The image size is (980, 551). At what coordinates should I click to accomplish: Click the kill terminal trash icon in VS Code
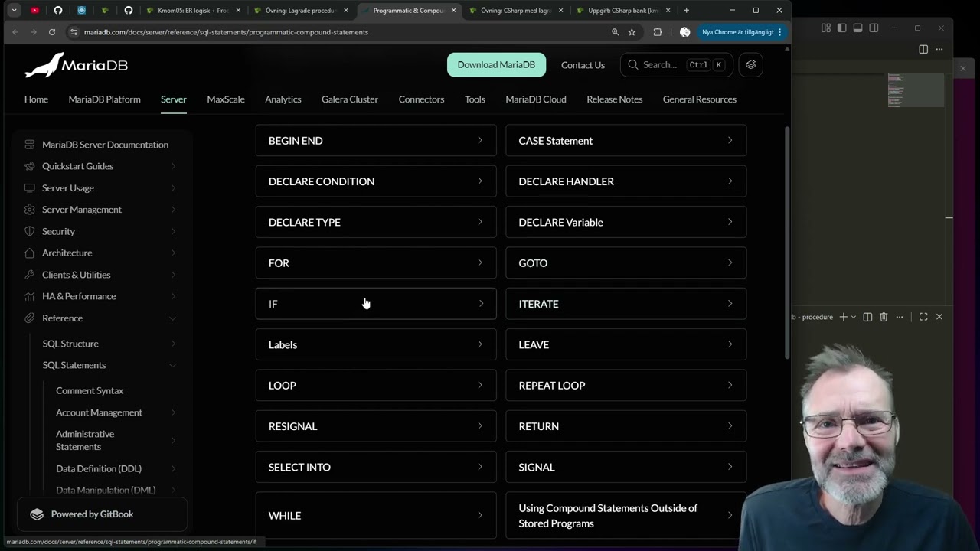(x=884, y=317)
